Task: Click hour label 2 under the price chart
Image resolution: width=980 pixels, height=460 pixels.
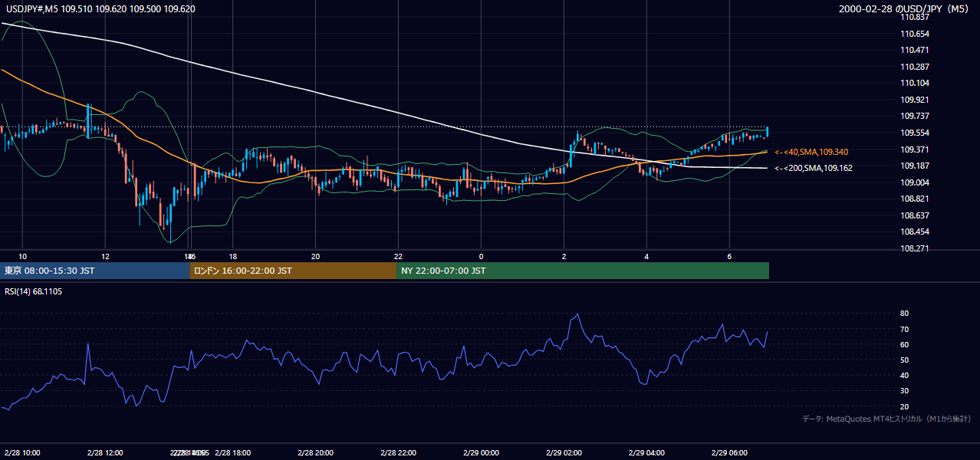Action: (x=564, y=256)
